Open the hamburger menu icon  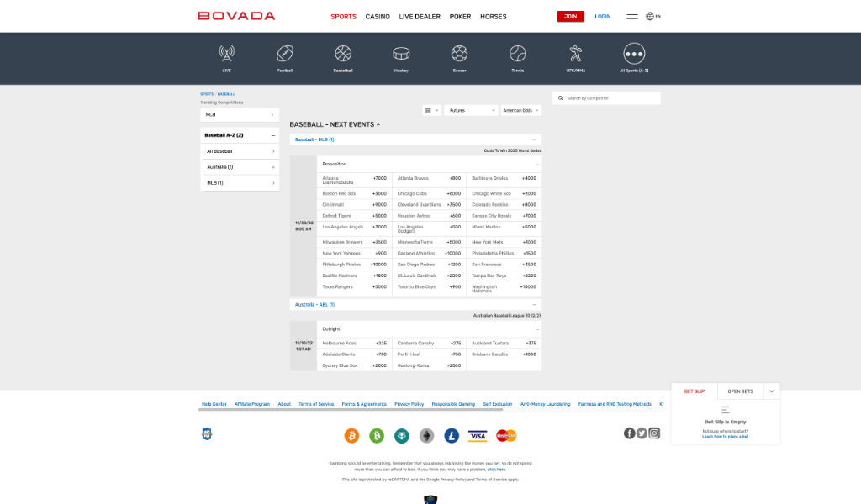[x=632, y=17]
